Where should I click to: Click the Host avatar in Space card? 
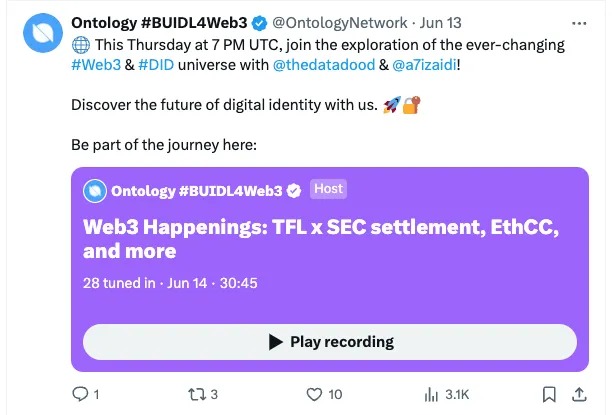coord(95,190)
